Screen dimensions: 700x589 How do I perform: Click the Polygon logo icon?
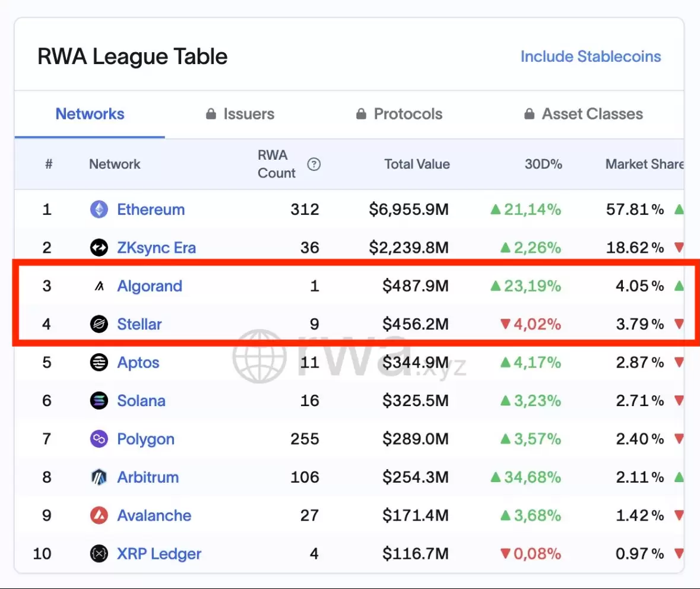(x=99, y=439)
